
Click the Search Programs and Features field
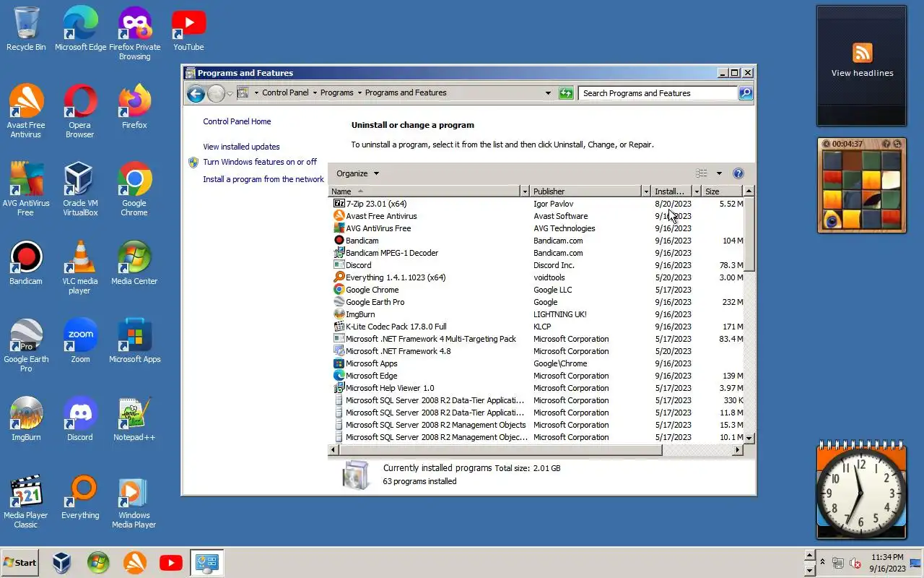(658, 93)
